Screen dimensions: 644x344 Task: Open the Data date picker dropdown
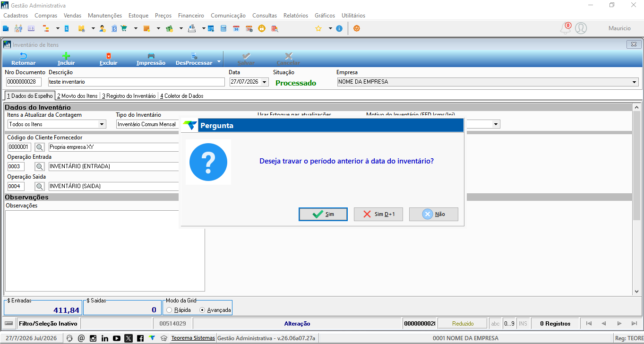[x=264, y=82]
